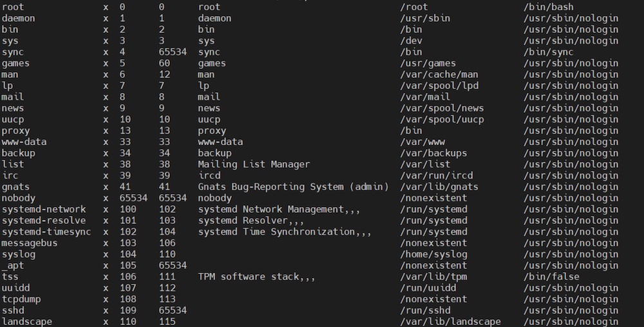Select the /bin/sync shell entry

pyautogui.click(x=548, y=52)
